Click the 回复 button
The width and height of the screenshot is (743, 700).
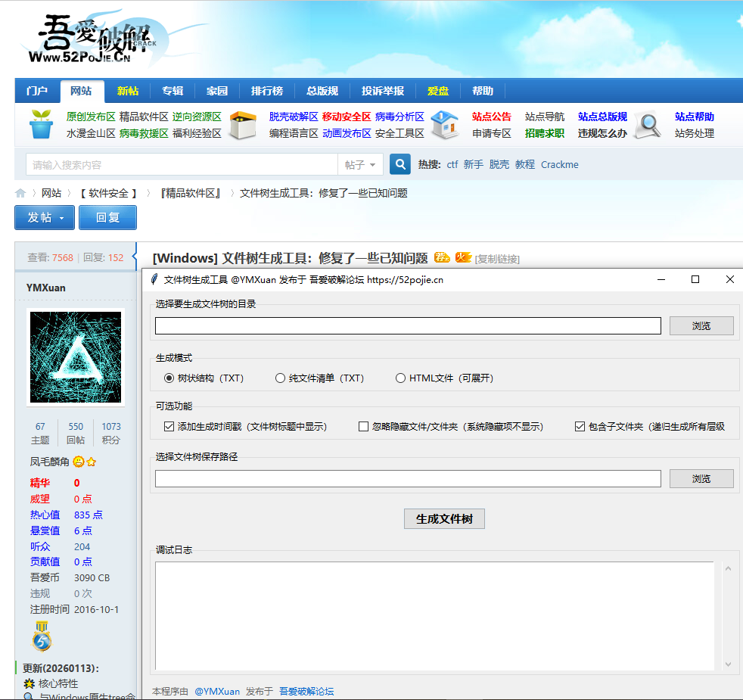point(107,217)
